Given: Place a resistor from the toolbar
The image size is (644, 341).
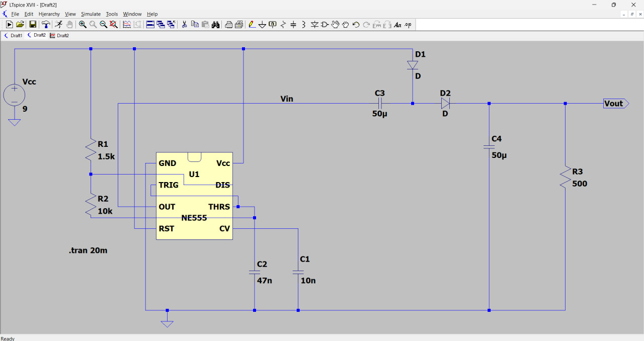Looking at the screenshot, I should point(283,24).
